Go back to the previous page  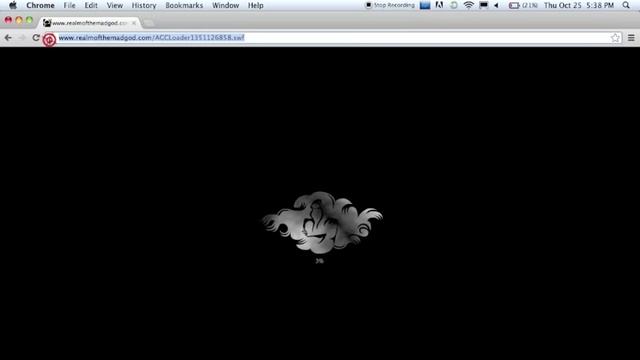[8, 38]
